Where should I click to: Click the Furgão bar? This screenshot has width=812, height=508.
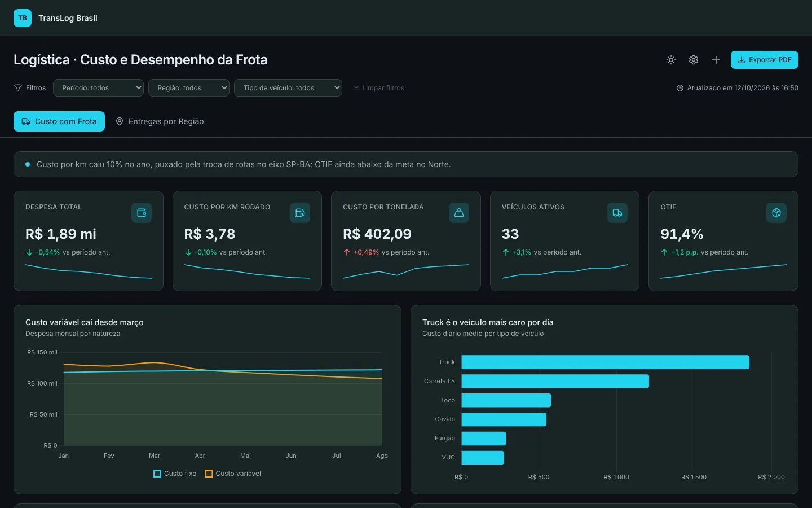tap(483, 439)
